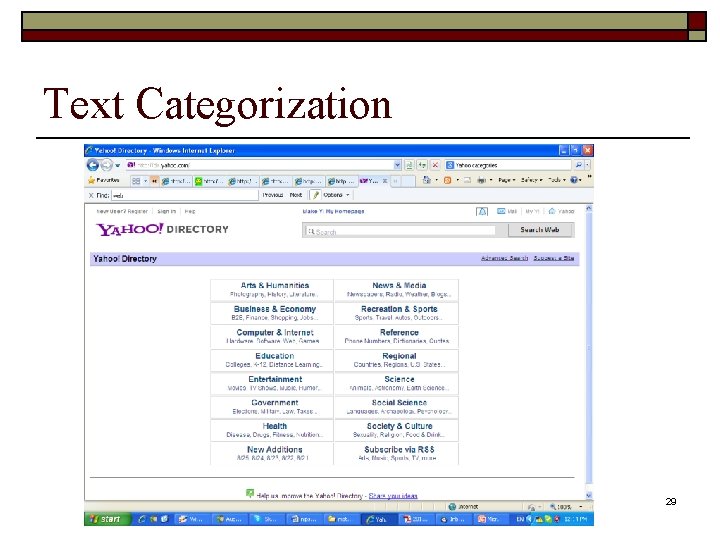The width and height of the screenshot is (720, 540).
Task: Click the browser Back arrow button
Action: 93,165
